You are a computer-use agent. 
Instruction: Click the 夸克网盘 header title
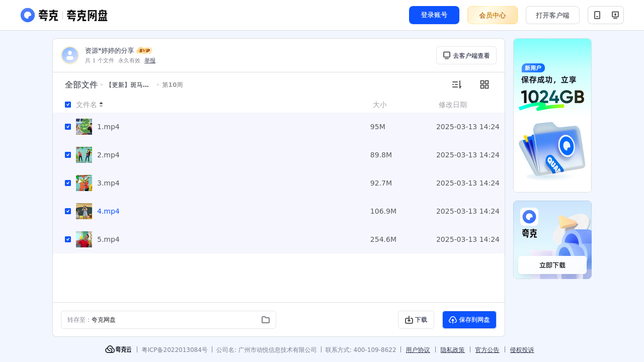[87, 16]
